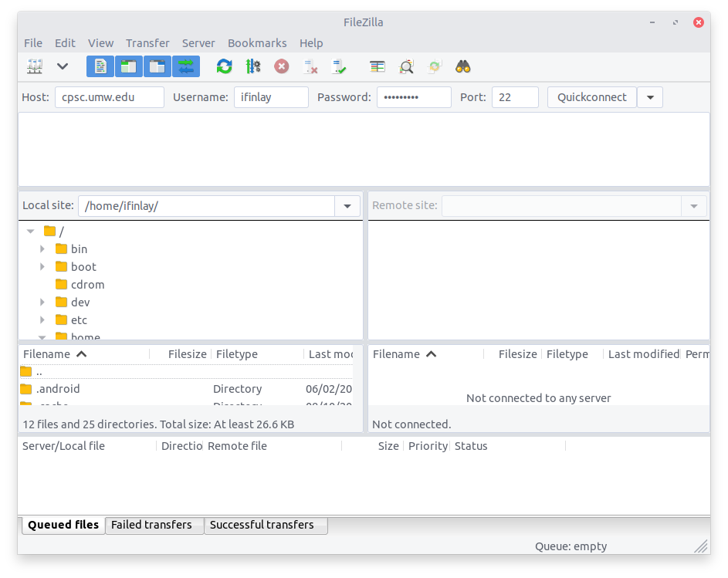This screenshot has width=728, height=578.
Task: Focus the Password input field
Action: (x=414, y=97)
